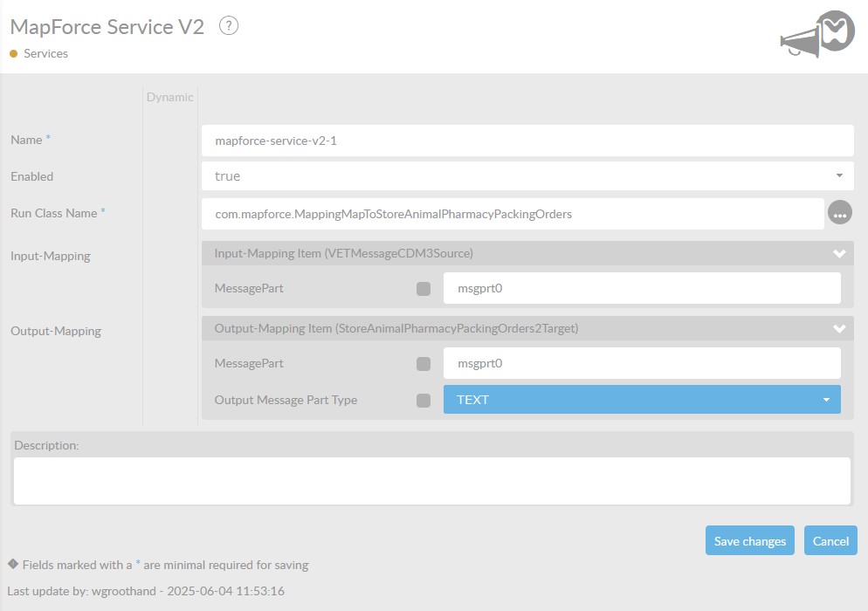Toggle Output-Mapping MessagePart dynamic checkbox
The width and height of the screenshot is (868, 611).
424,364
